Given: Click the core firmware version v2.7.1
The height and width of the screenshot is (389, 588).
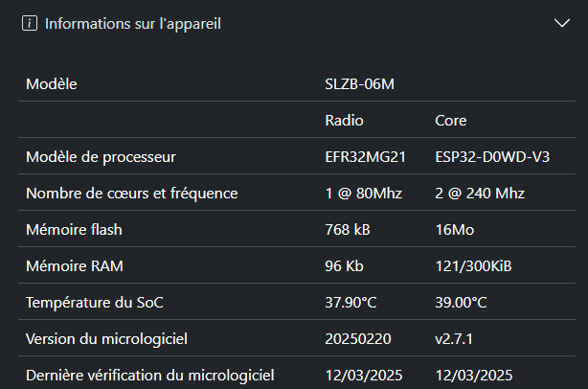Looking at the screenshot, I should [x=454, y=339].
